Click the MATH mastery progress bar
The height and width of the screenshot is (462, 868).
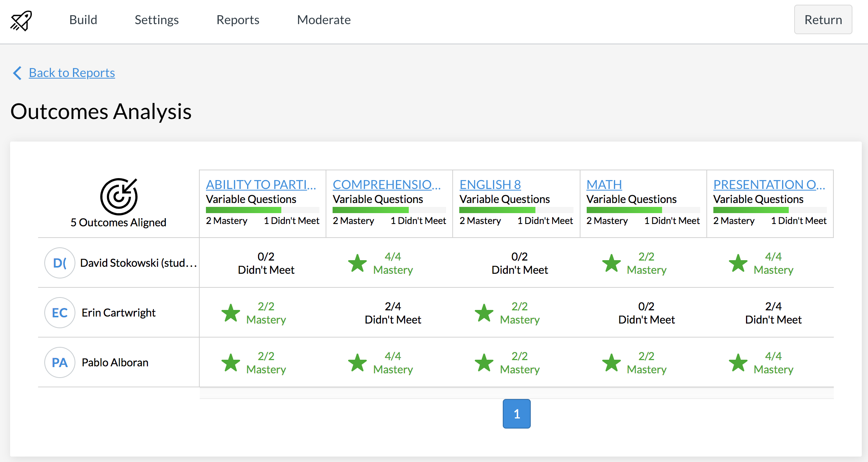pyautogui.click(x=643, y=210)
